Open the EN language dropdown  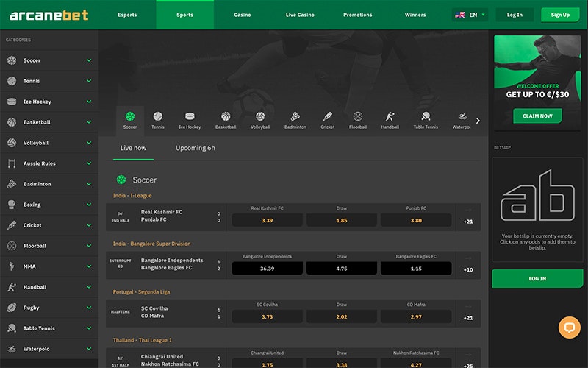pos(470,15)
